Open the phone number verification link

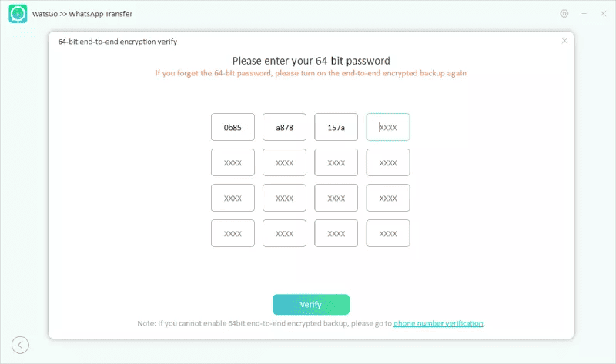point(438,323)
